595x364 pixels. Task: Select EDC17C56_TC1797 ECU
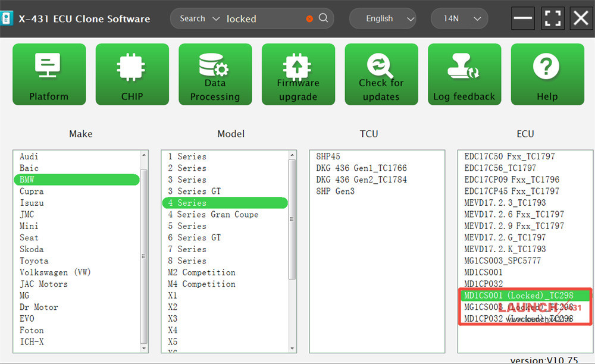point(500,168)
